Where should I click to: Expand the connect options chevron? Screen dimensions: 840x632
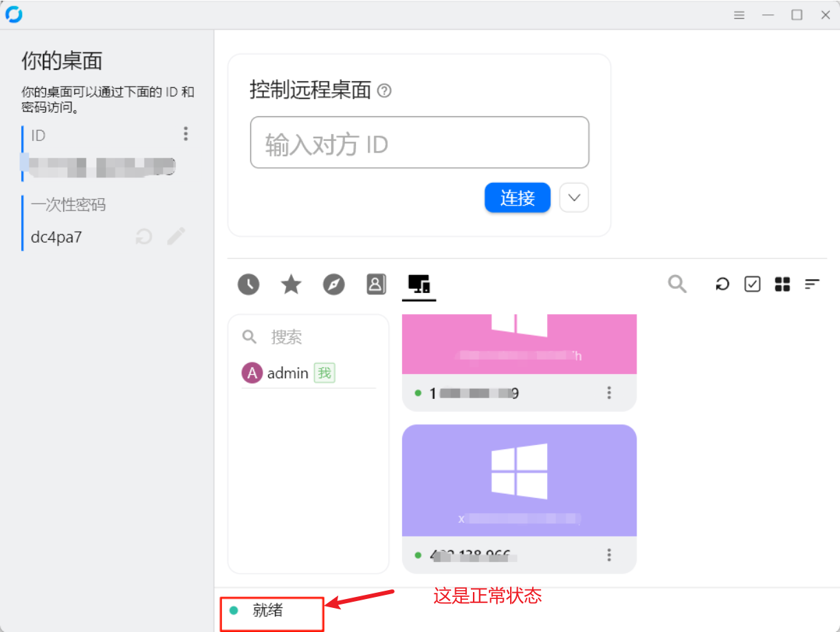(574, 197)
